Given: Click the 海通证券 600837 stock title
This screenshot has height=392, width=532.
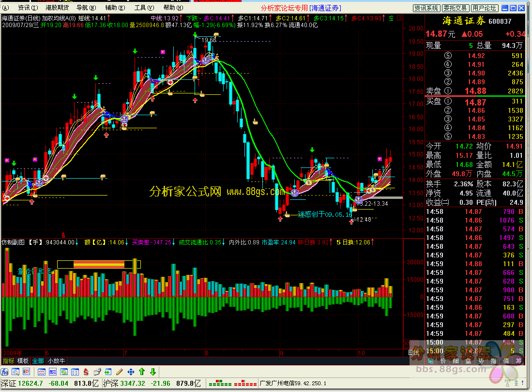Looking at the screenshot, I should tap(477, 21).
